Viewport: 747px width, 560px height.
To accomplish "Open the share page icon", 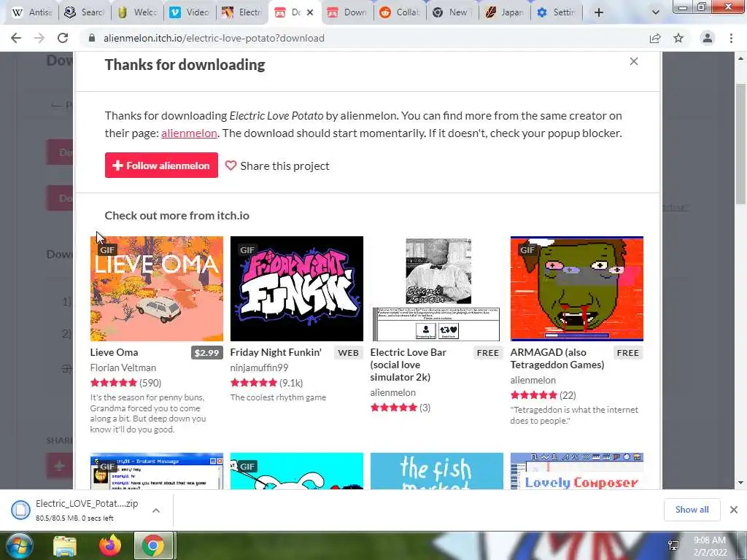I will 655,38.
